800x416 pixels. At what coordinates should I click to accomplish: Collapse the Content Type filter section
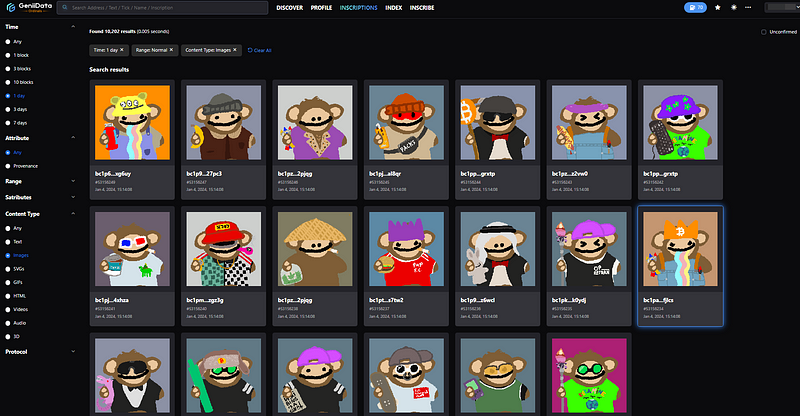coord(73,213)
